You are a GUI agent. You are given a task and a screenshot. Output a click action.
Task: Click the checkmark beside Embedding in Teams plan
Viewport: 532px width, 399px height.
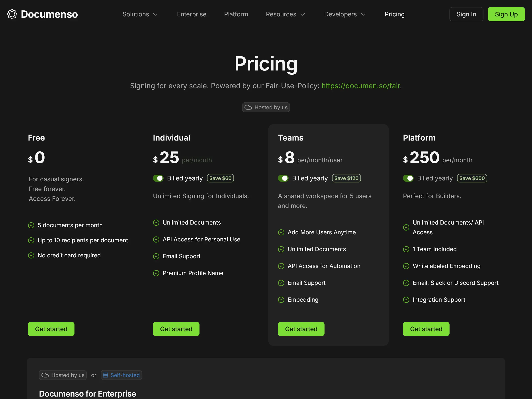coord(281,300)
